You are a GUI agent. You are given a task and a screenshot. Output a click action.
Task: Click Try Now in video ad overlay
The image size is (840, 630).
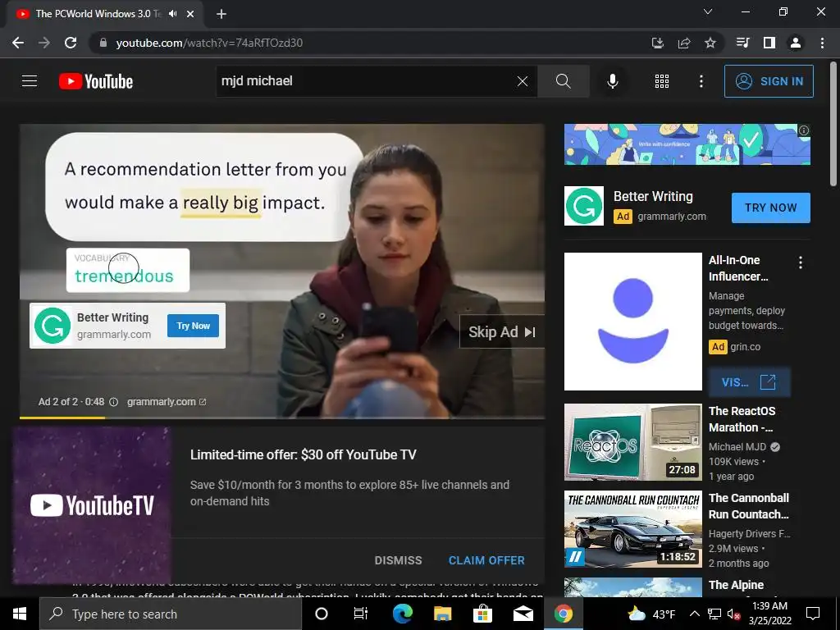pyautogui.click(x=193, y=326)
